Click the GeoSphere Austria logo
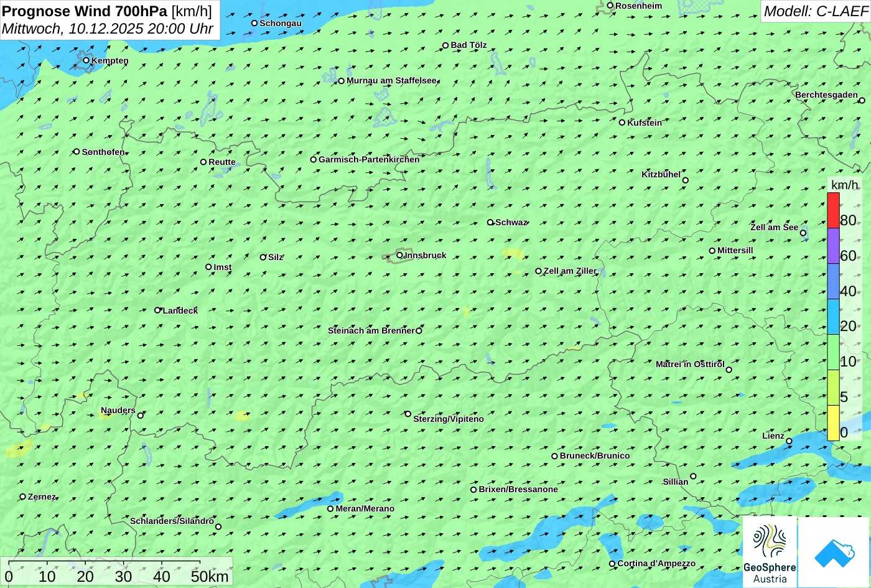This screenshot has height=588, width=871. click(x=770, y=552)
